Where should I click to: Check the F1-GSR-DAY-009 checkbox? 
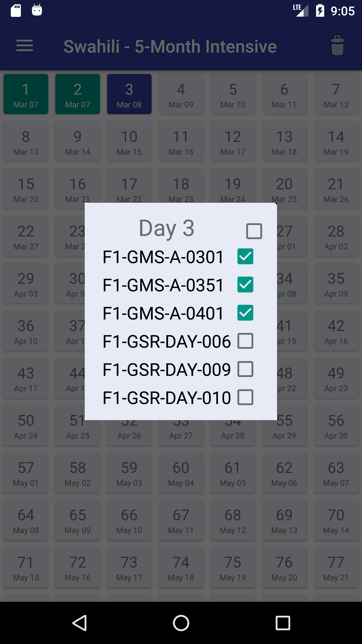tap(245, 369)
